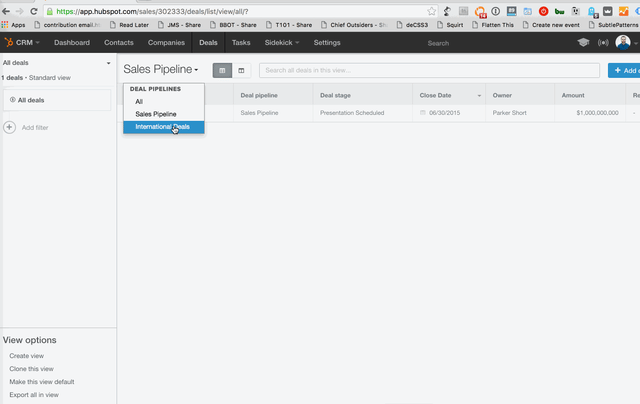Viewport: 640px width, 404px height.
Task: Click the HubSpot sprocket logo
Action: pos(9,42)
